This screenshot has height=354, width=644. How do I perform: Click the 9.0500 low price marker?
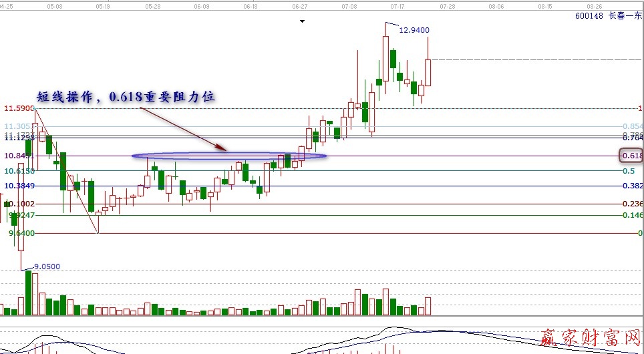pos(46,267)
